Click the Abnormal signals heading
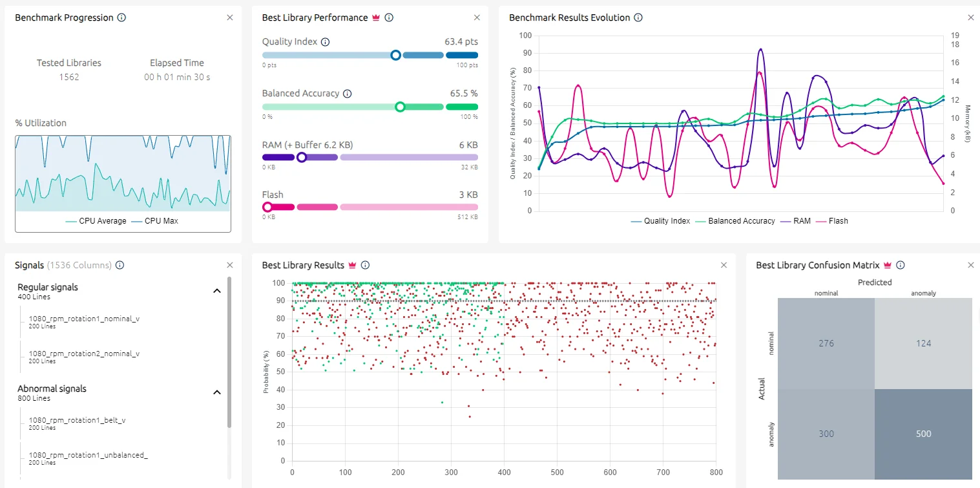Image resolution: width=980 pixels, height=488 pixels. (52, 388)
